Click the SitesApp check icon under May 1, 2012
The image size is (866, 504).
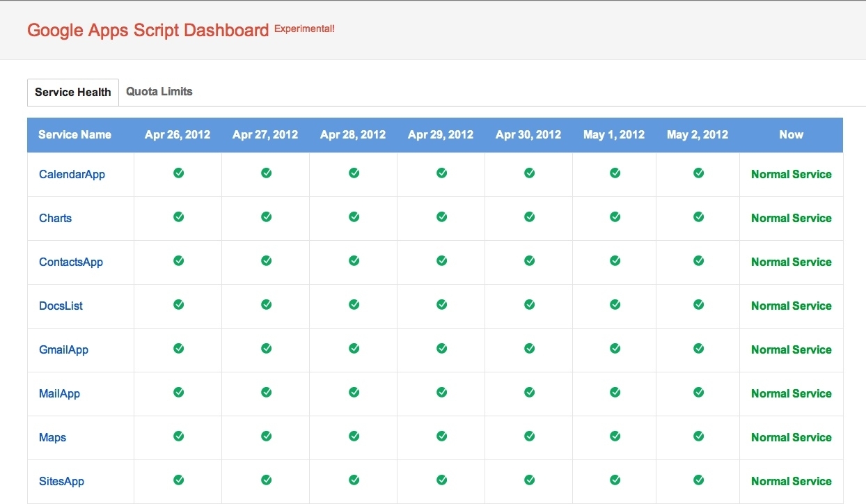point(615,480)
